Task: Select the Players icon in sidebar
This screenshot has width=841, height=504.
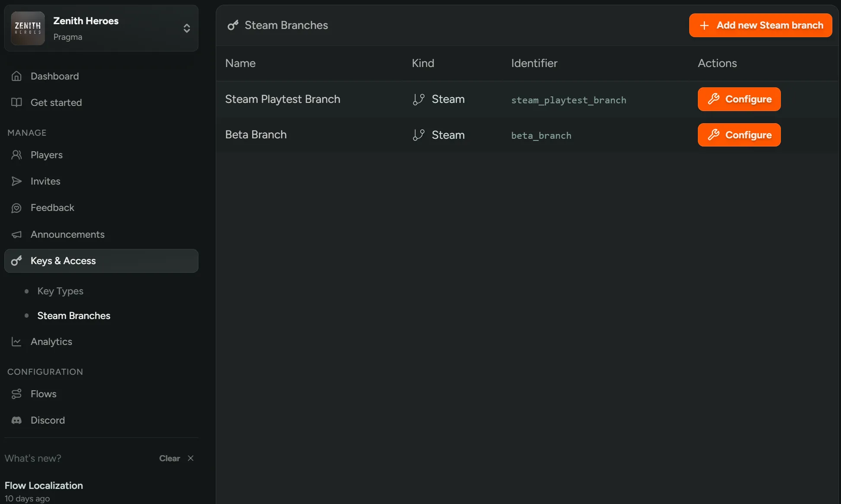Action: click(16, 155)
